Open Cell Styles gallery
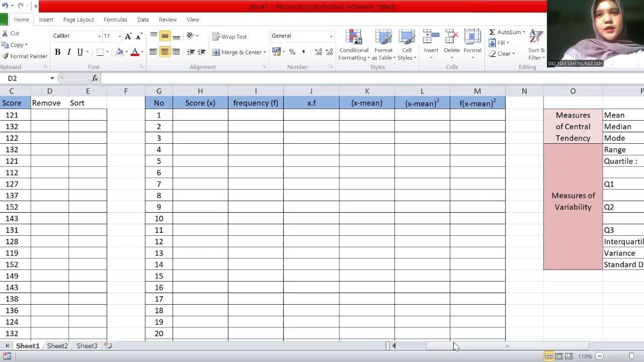Viewport: 644px width, 362px height. 407,45
